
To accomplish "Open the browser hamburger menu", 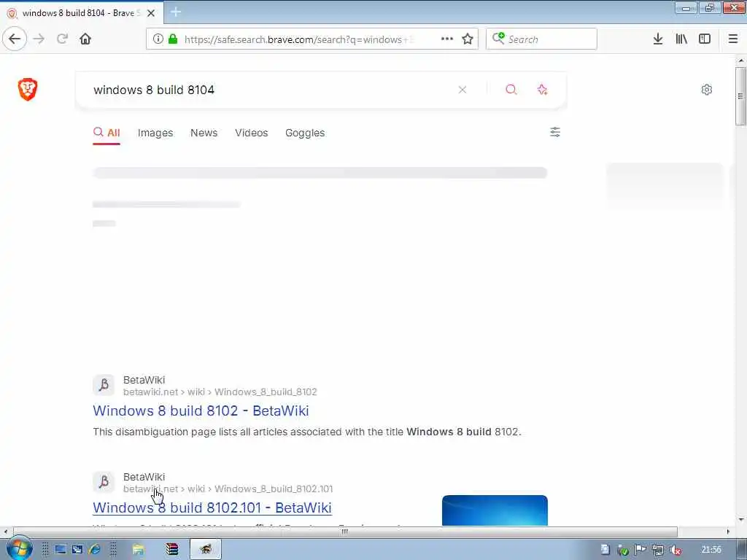I will (733, 39).
